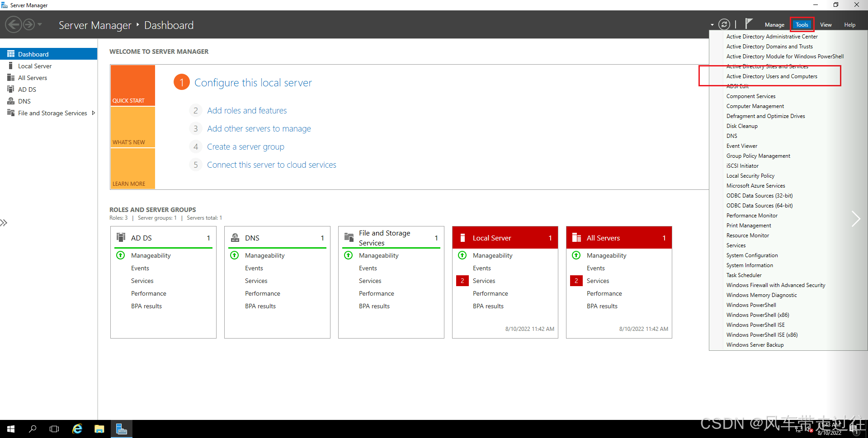The height and width of the screenshot is (438, 868).
Task: Click the Local Server sidebar icon
Action: (x=11, y=66)
